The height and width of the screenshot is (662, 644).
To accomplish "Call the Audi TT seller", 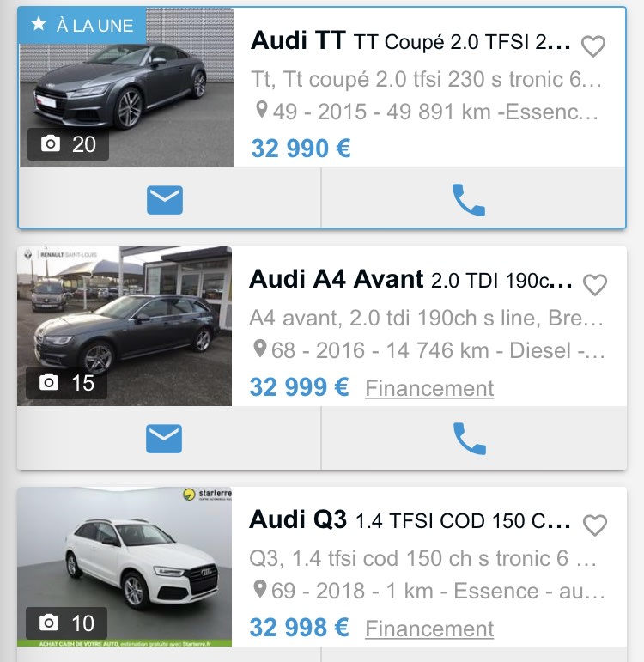I will coord(469,200).
